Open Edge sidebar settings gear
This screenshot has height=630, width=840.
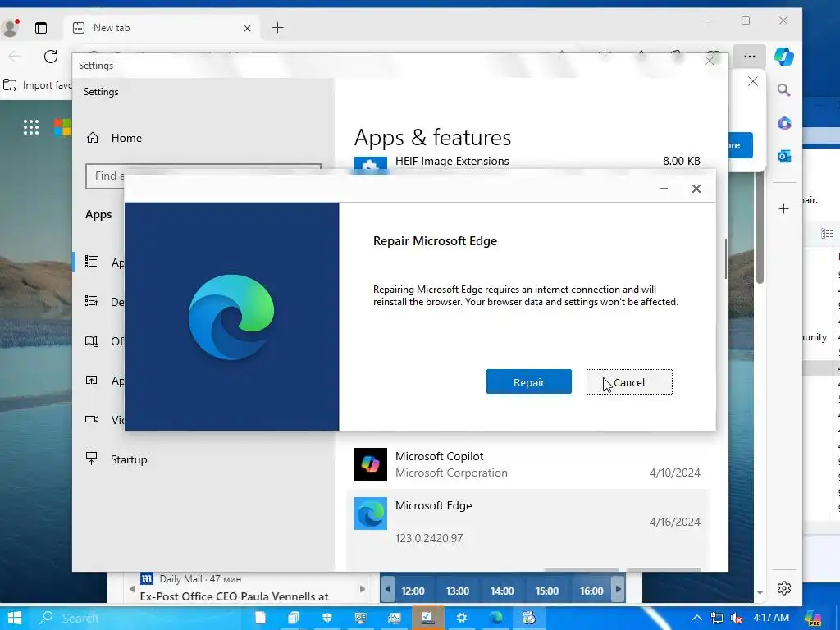(783, 588)
